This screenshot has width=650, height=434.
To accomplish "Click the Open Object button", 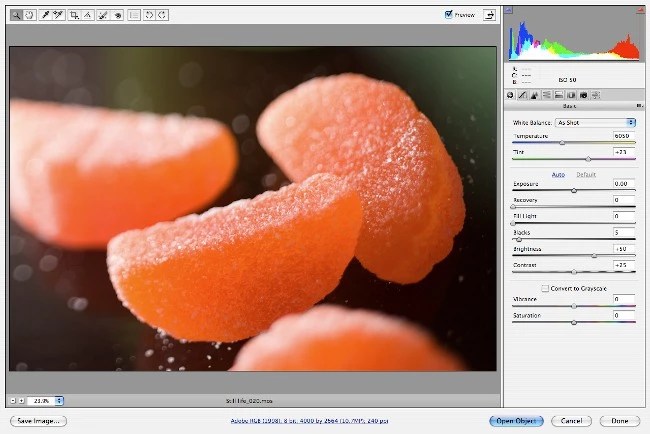I will [517, 421].
